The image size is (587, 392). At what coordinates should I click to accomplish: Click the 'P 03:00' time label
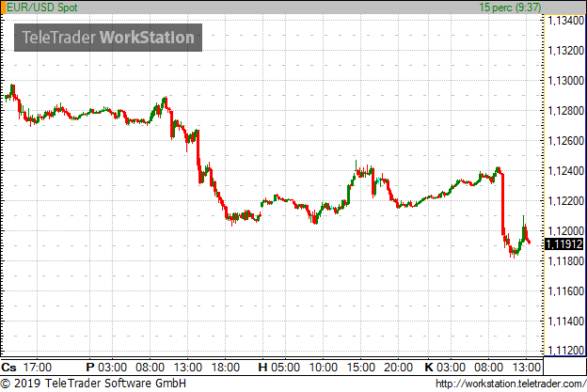pyautogui.click(x=106, y=368)
